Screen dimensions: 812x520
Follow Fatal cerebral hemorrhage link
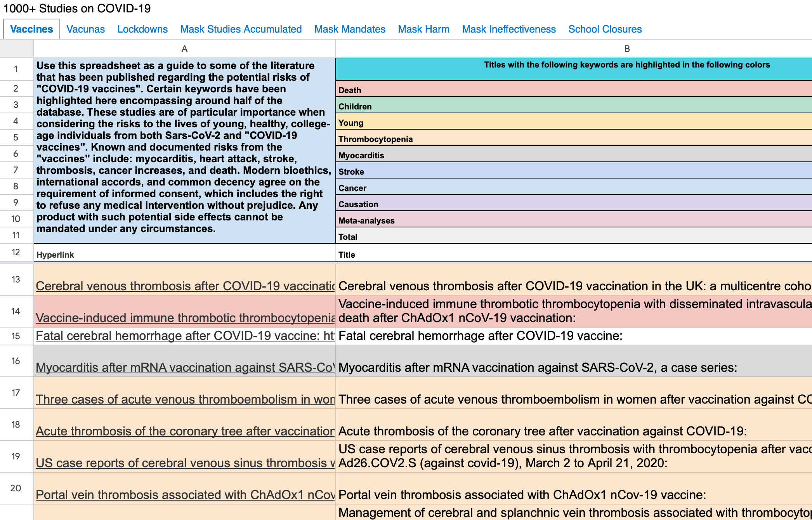click(185, 336)
